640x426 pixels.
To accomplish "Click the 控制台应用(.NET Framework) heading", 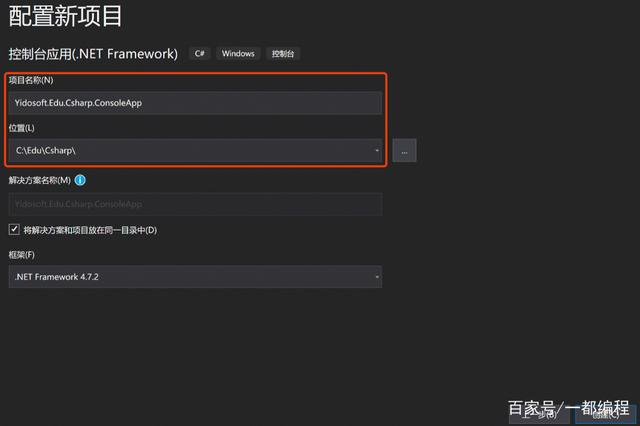I will [x=93, y=53].
